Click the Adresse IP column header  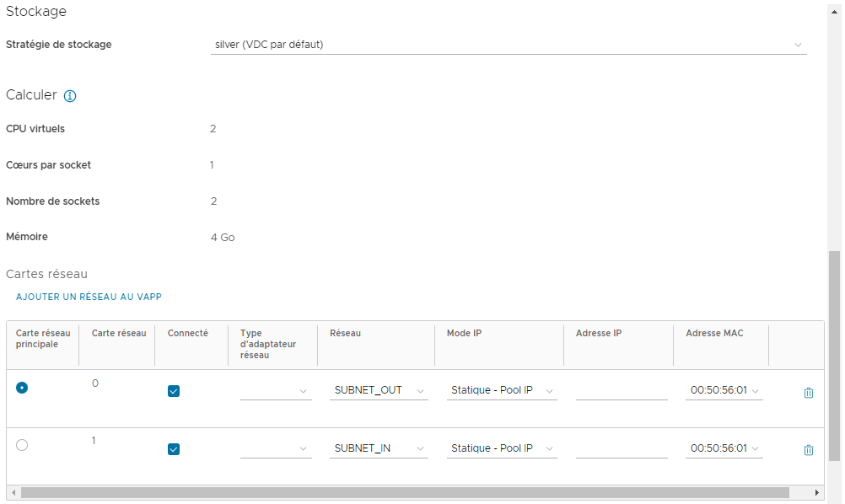coord(599,333)
